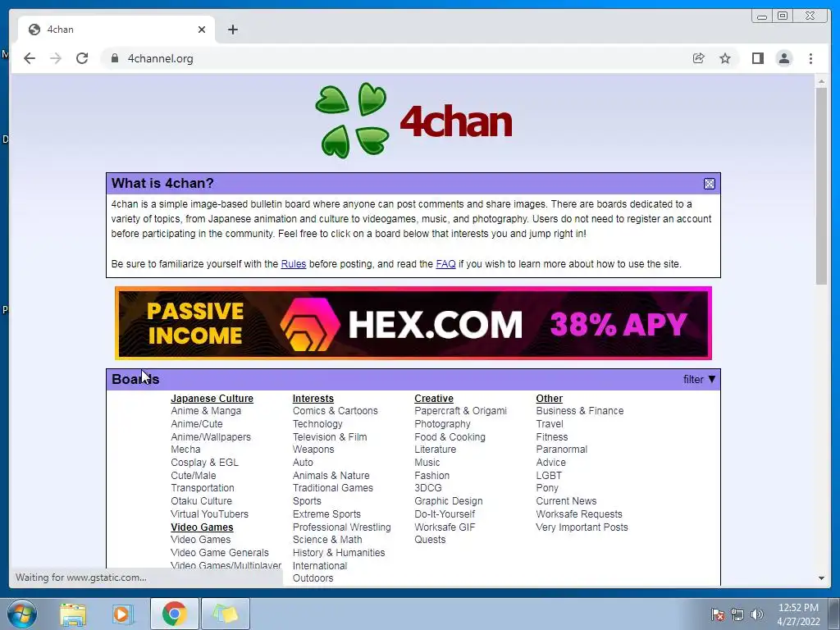Open the Anime/Cute board
This screenshot has height=630, width=840.
[197, 424]
